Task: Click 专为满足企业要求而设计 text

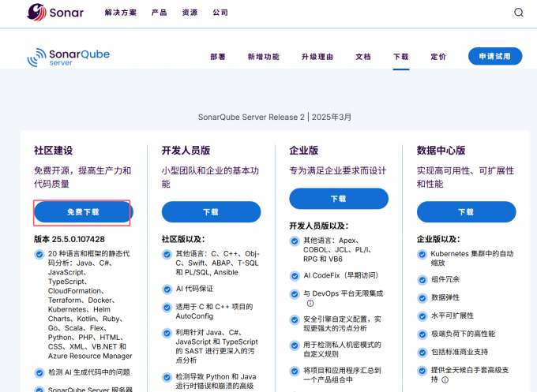Action: [x=338, y=170]
